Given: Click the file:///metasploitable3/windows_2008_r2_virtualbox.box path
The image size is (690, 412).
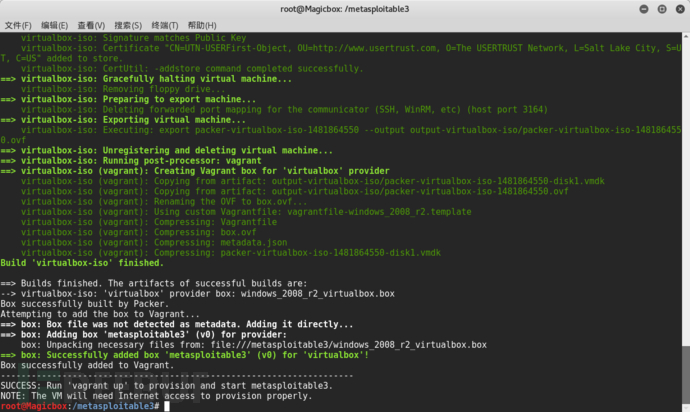Looking at the screenshot, I should [349, 345].
